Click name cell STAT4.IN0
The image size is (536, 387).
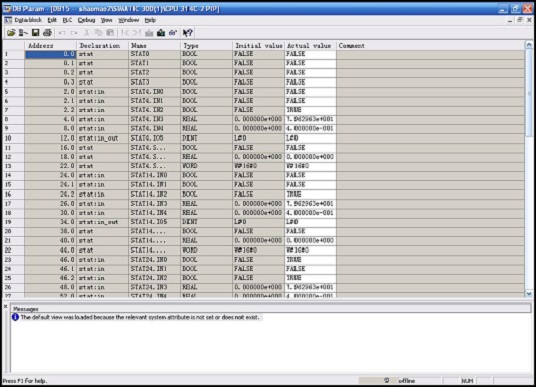click(155, 92)
